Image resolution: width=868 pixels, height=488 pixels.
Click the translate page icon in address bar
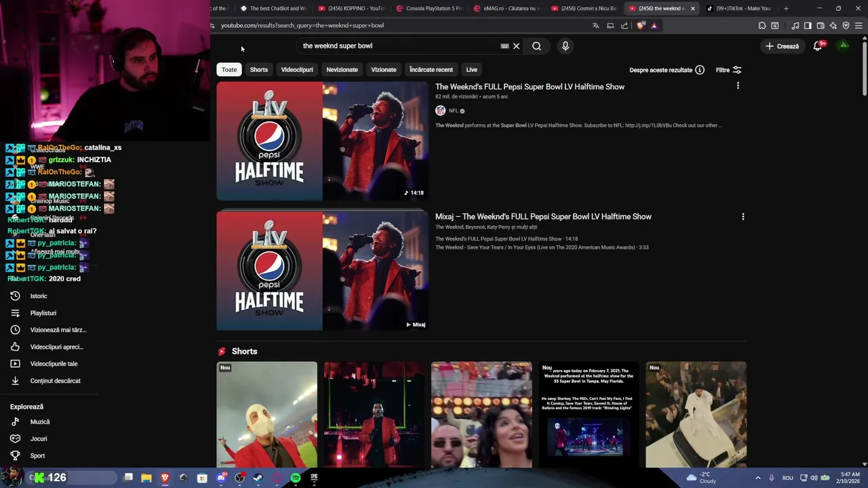coord(595,26)
